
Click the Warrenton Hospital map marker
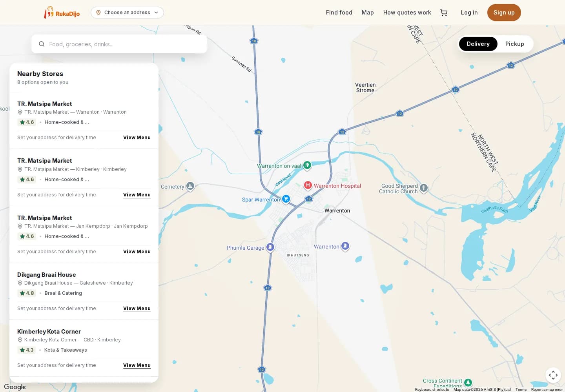pos(308,185)
